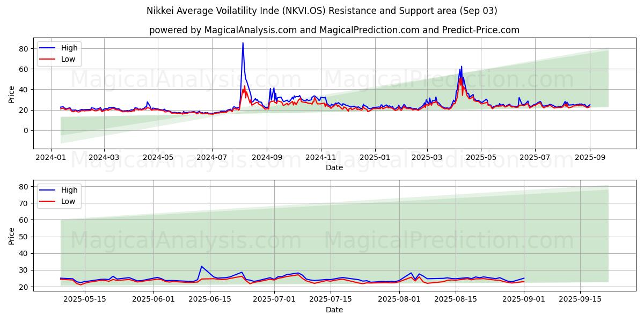The image size is (644, 322).
Task: Click the 2025-09-15 tick on bottom chart
Action: [581, 300]
